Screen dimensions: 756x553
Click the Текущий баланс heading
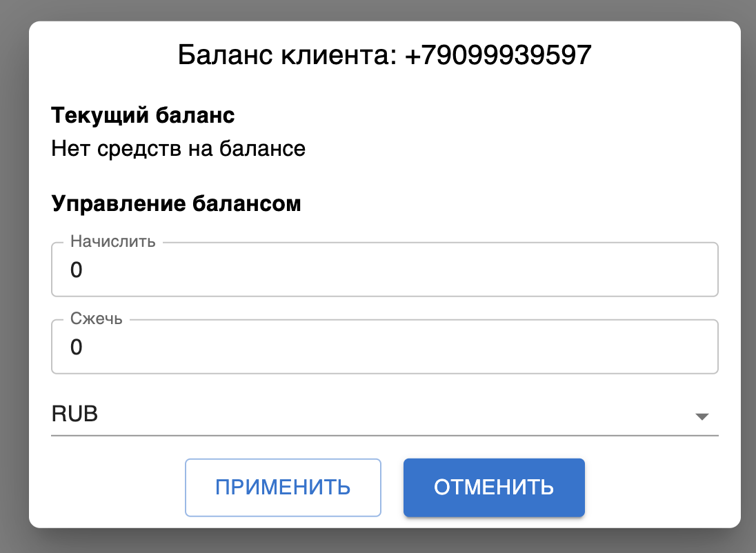(143, 115)
